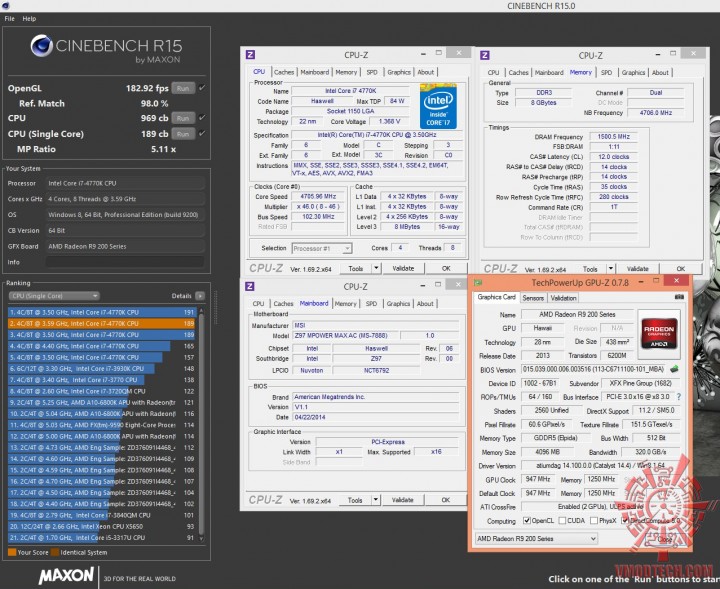Open Tools dropdown arrow in CPU-Z Mainboard window

(x=376, y=499)
